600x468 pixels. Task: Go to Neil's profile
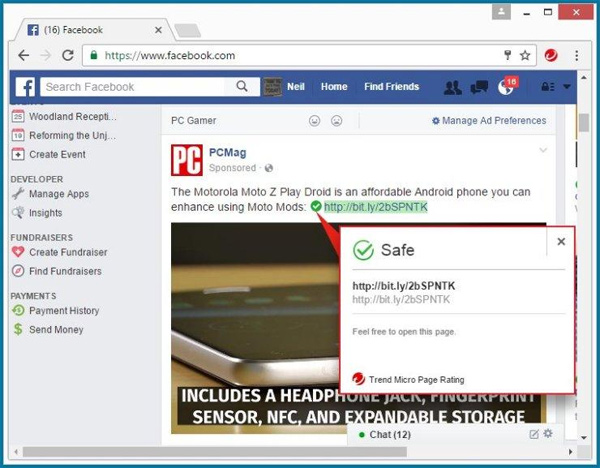click(x=296, y=86)
